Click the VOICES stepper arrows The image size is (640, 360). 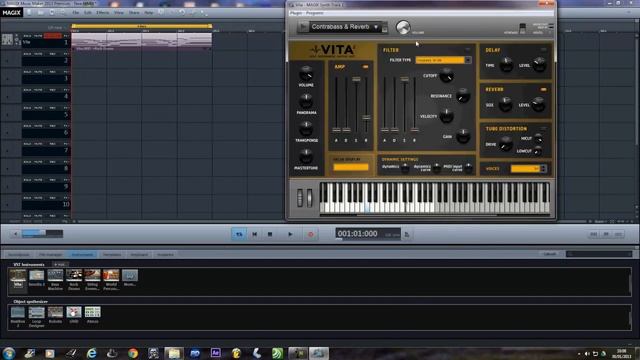coord(543,169)
